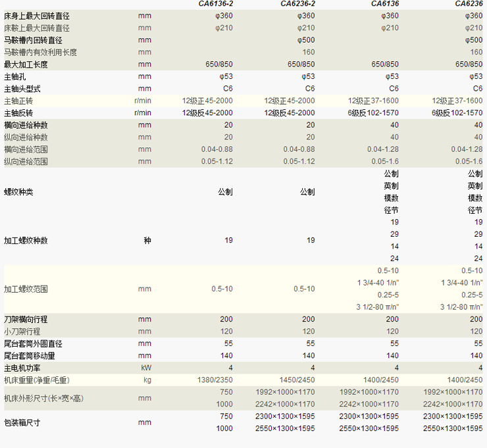Click the 种 unit for 加工螺纹种数

[147, 240]
